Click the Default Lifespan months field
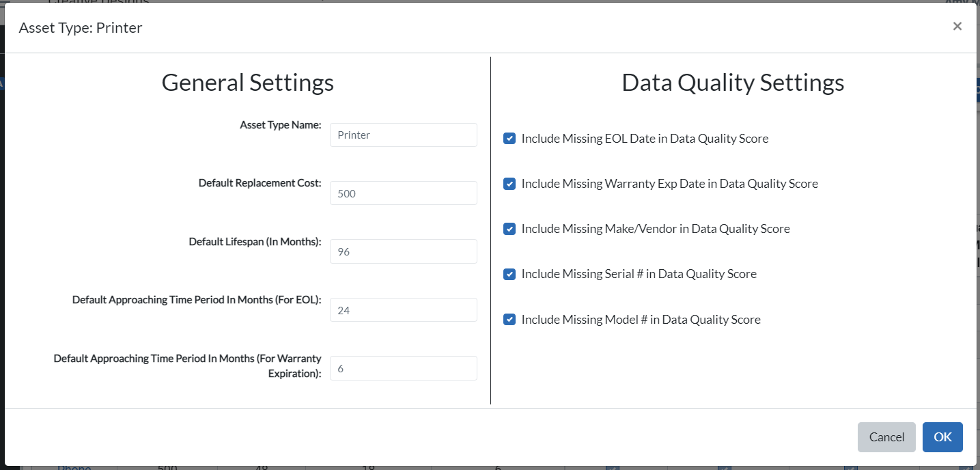Screen dimensions: 980x470 [x=403, y=251]
